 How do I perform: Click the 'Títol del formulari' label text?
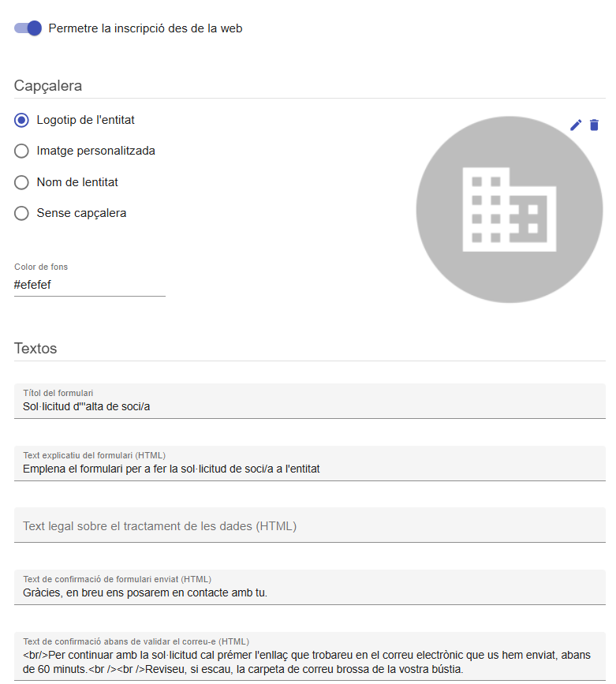click(58, 393)
